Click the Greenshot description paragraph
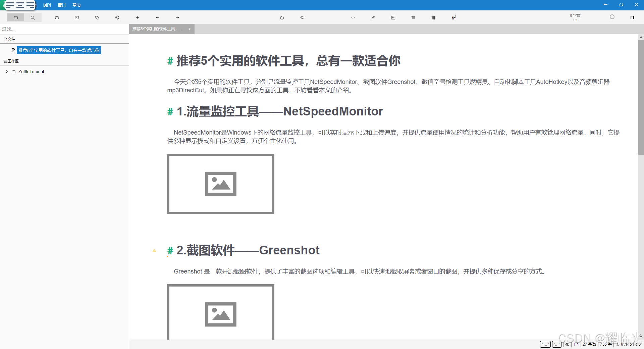 coord(361,271)
